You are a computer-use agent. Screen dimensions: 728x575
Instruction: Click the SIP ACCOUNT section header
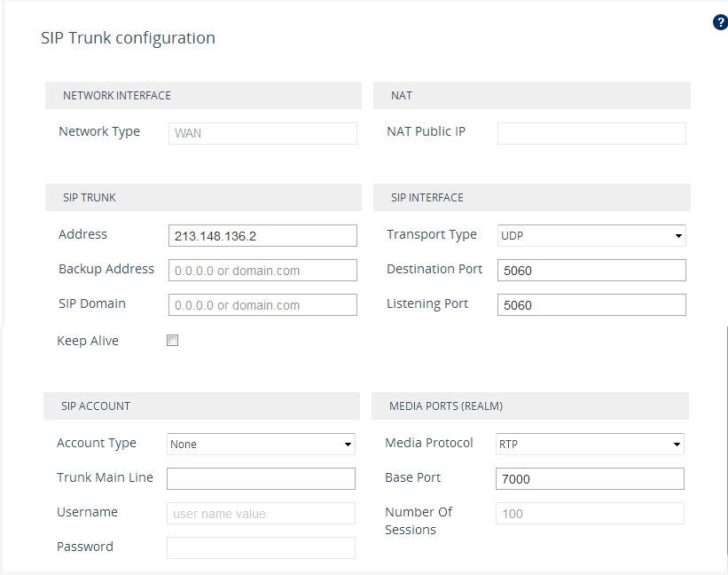[201, 406]
